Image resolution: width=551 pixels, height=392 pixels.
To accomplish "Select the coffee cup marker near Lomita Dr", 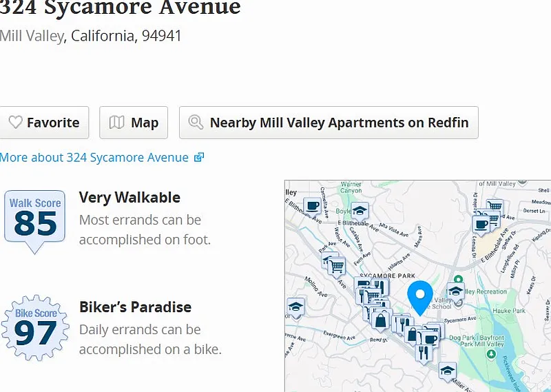I will coord(481,224).
